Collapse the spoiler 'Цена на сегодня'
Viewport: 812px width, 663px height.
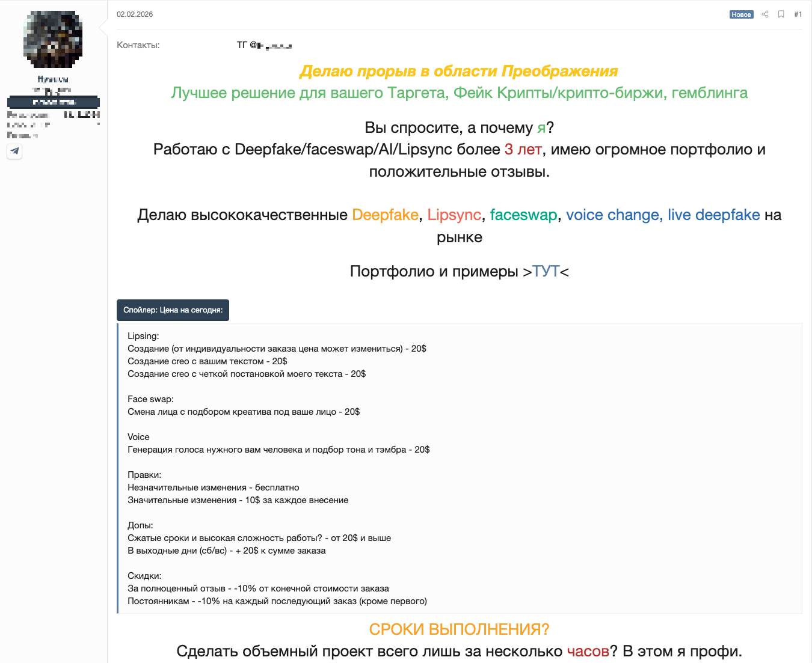173,310
